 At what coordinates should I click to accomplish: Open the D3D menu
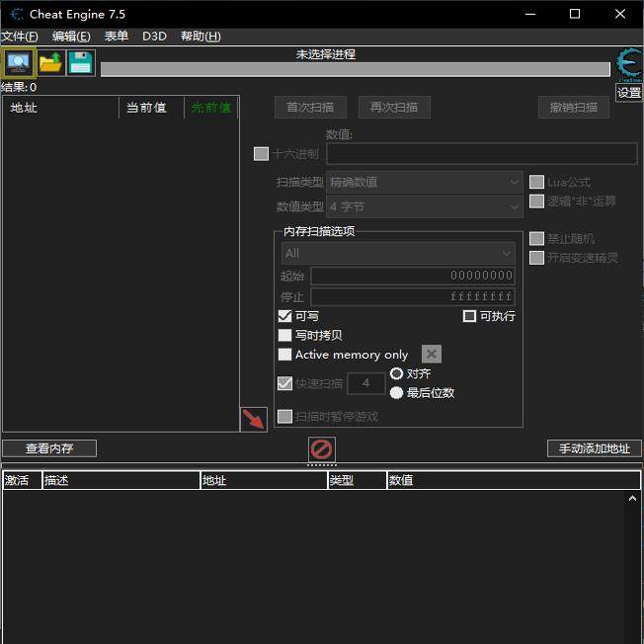pos(154,37)
